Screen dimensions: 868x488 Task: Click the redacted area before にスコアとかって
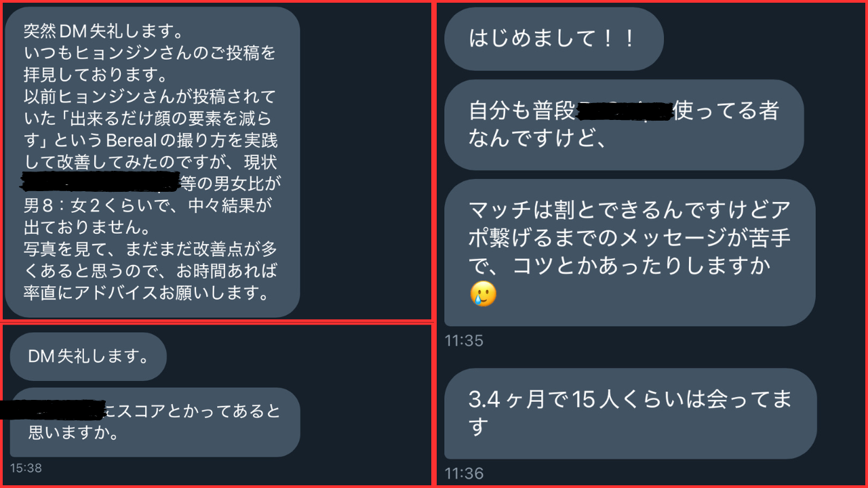coord(52,409)
